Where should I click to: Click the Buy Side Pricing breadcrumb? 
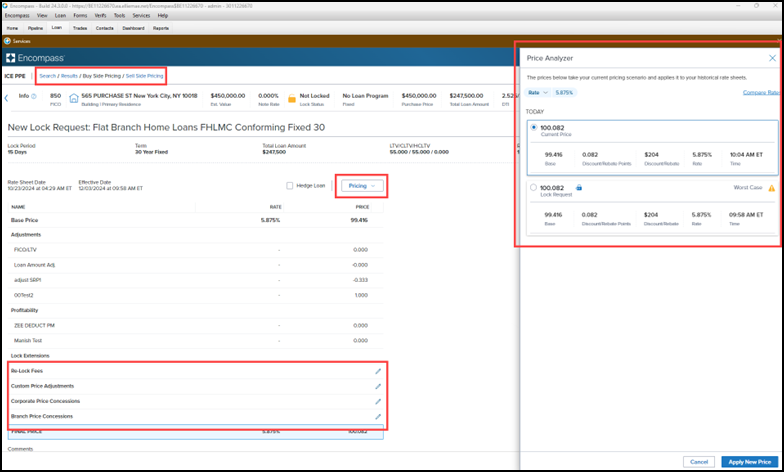click(102, 76)
